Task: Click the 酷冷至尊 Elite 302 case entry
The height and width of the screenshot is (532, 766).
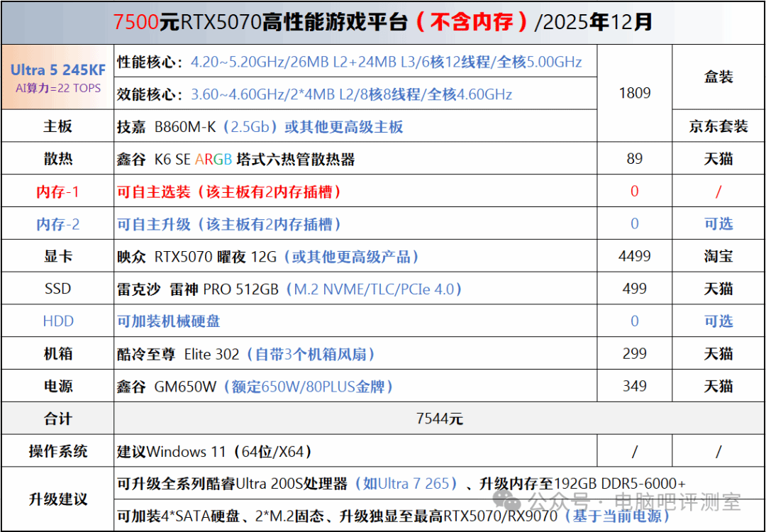Action: tap(245, 354)
